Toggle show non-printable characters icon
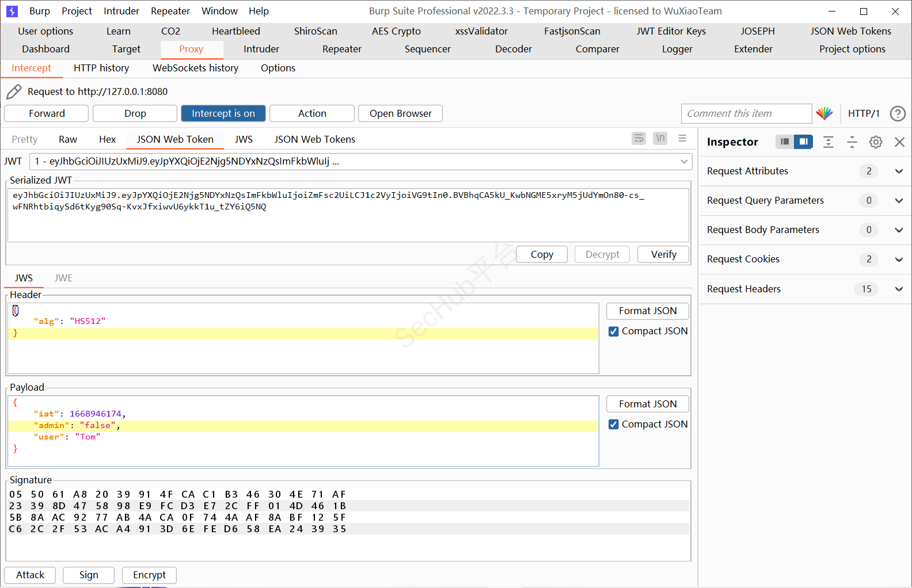The height and width of the screenshot is (588, 912). point(660,138)
